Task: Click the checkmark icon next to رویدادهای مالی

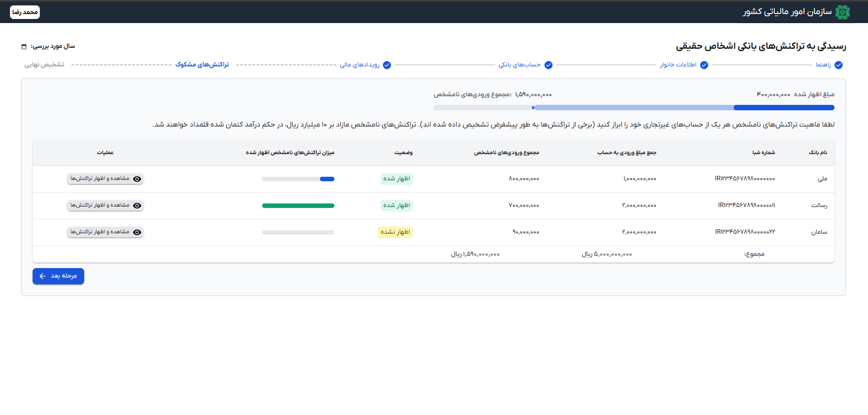Action: [x=387, y=65]
